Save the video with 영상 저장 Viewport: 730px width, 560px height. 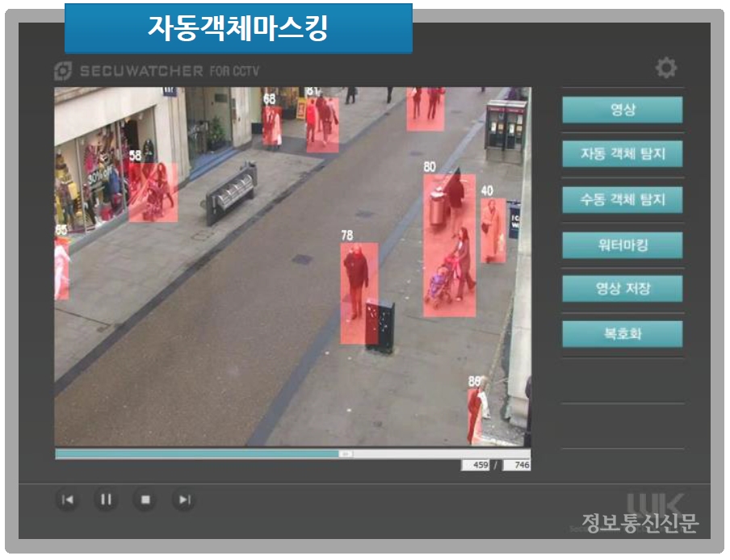click(x=622, y=289)
